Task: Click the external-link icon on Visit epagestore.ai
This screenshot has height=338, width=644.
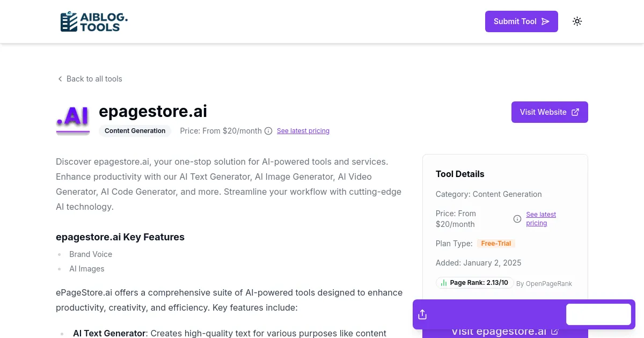Action: [x=554, y=331]
